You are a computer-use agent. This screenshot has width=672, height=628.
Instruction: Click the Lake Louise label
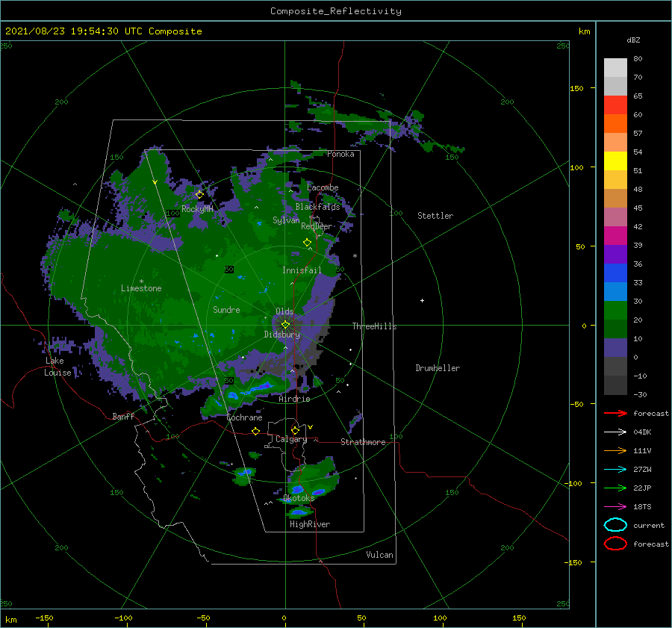tap(57, 367)
